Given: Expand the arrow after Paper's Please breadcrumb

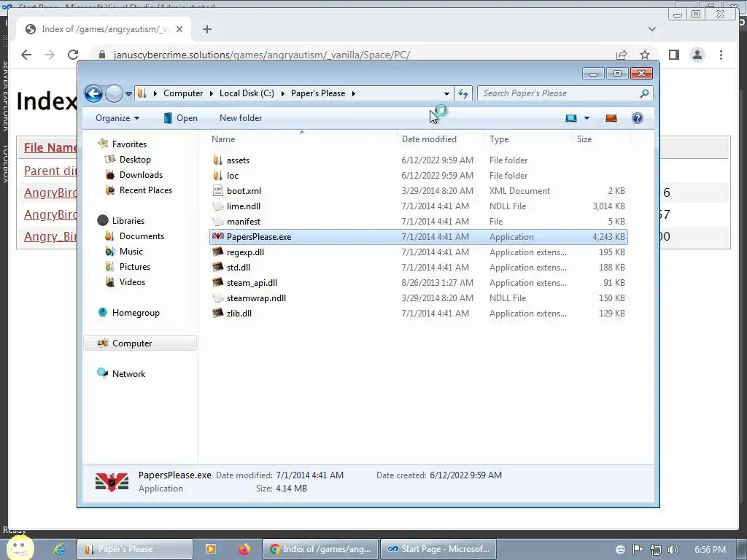Looking at the screenshot, I should tap(354, 93).
